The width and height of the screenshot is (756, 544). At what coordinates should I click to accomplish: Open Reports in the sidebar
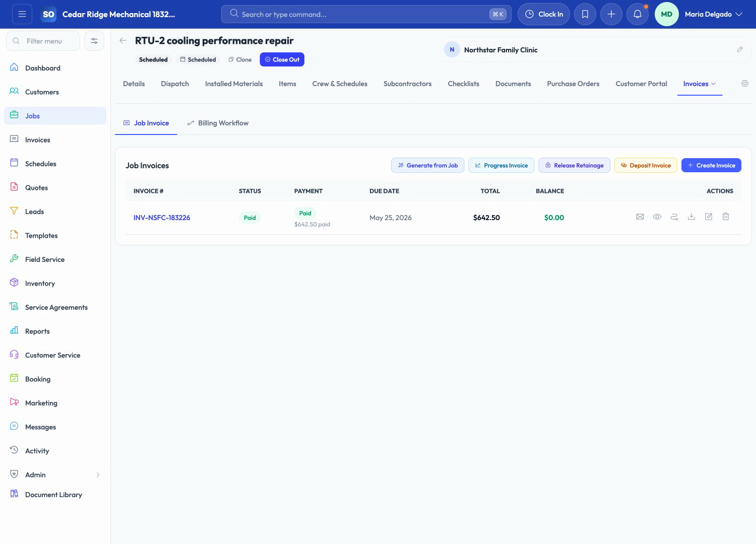click(x=55, y=331)
